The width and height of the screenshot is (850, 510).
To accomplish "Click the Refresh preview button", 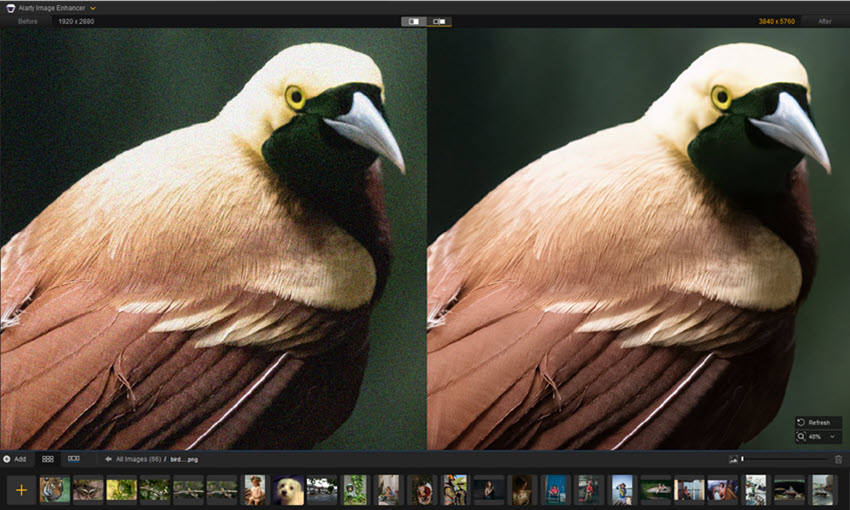I will point(818,422).
